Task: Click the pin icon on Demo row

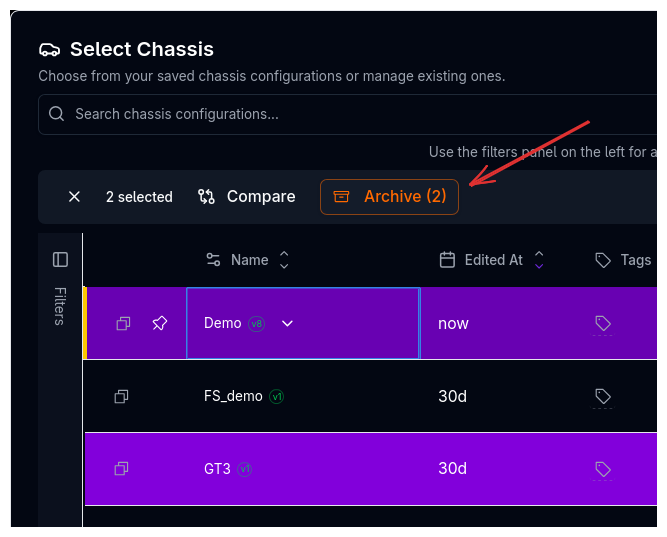Action: 159,323
